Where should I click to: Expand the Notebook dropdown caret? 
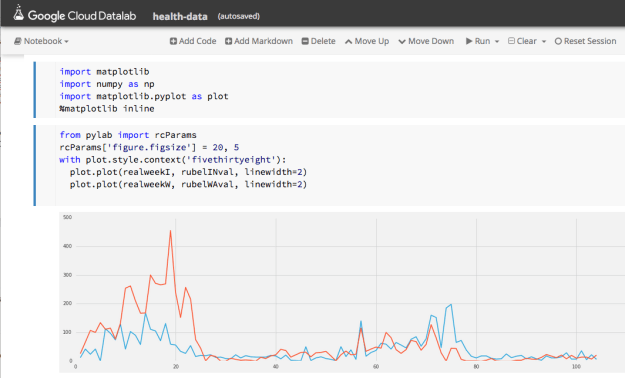(x=67, y=41)
